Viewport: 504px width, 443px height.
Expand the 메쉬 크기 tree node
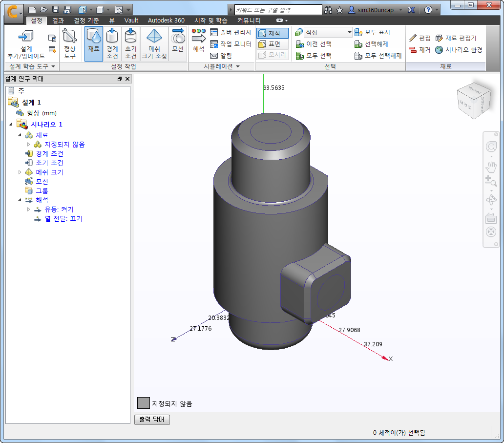20,172
